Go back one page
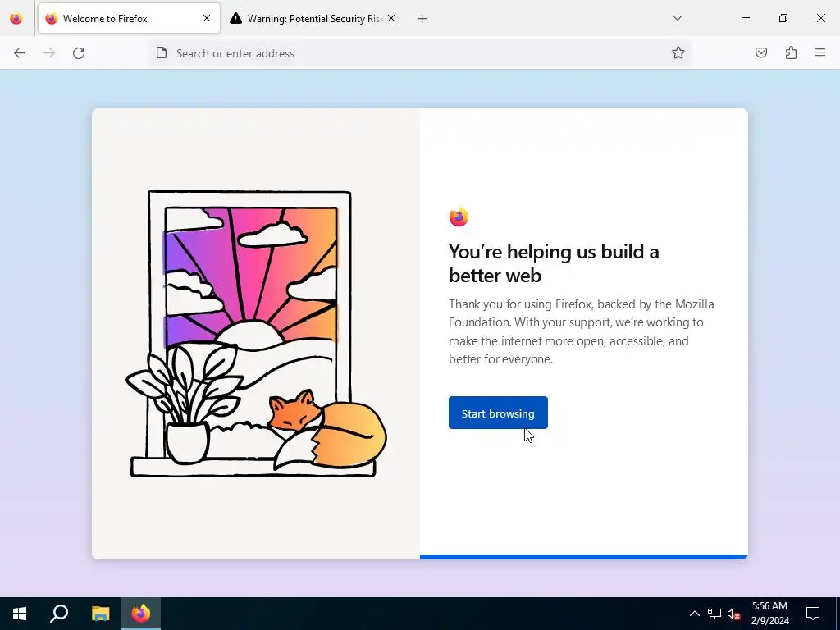840x630 pixels. (20, 53)
